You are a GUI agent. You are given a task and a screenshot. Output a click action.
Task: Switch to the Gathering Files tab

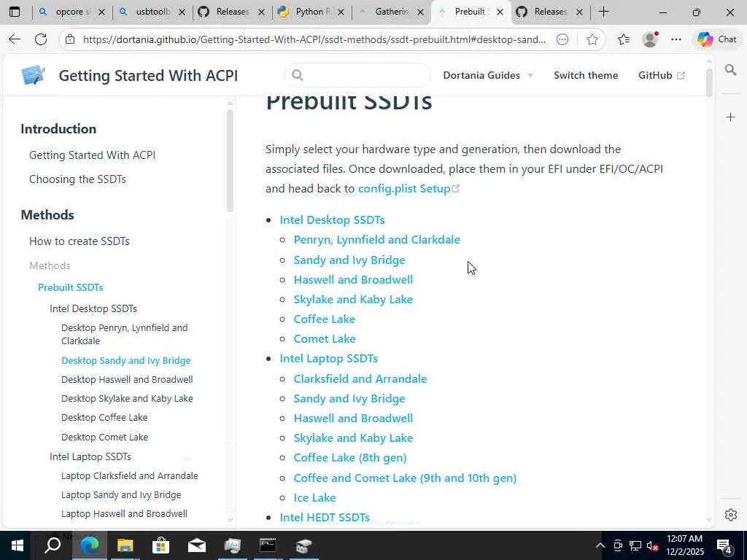click(x=392, y=12)
